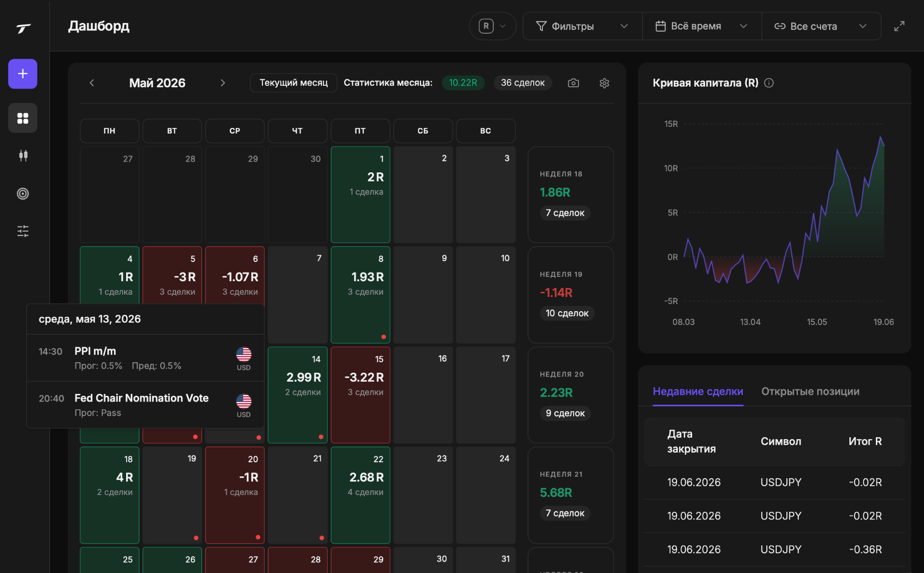Open the candlestick trades icon in sidebar
Image resolution: width=924 pixels, height=573 pixels.
tap(23, 156)
